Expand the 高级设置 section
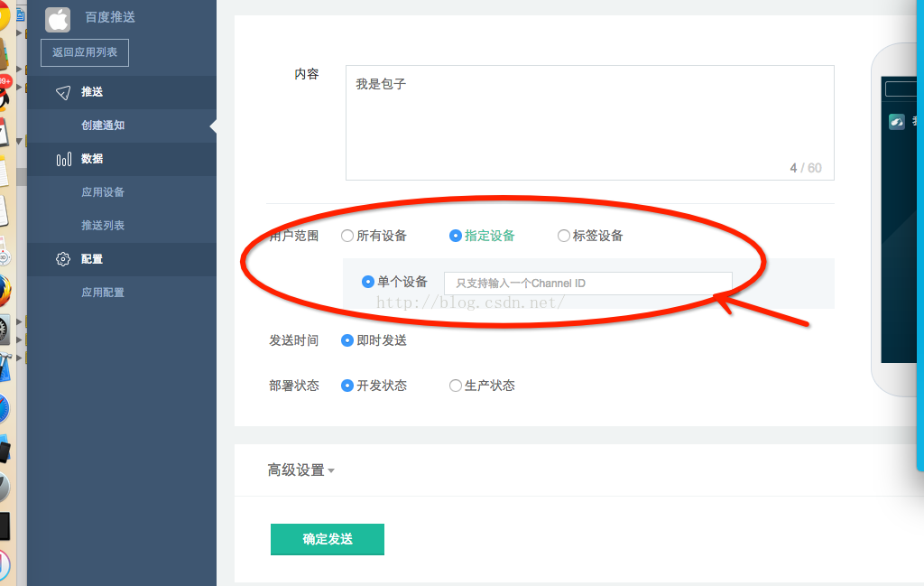This screenshot has height=586, width=924. [301, 470]
